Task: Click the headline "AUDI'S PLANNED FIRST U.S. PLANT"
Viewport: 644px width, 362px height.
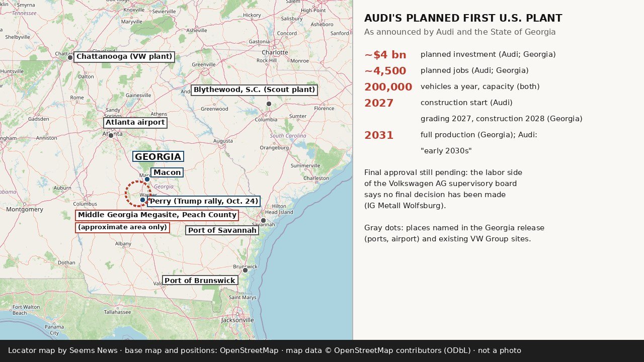Action: coord(463,19)
